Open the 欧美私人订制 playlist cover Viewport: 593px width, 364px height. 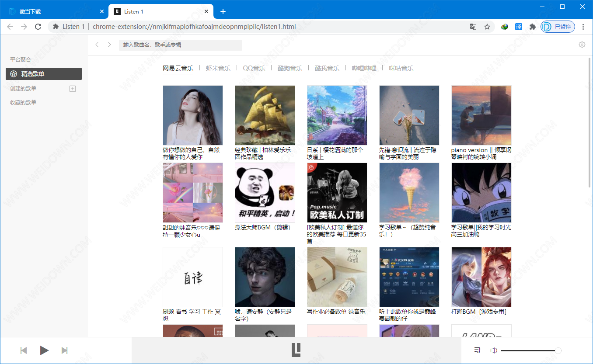coord(337,193)
